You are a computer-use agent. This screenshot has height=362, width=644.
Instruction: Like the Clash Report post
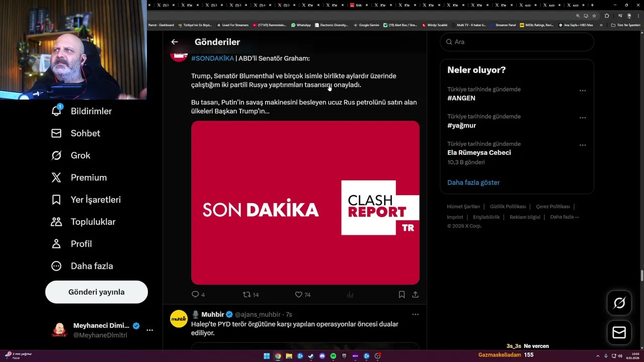[303, 295]
